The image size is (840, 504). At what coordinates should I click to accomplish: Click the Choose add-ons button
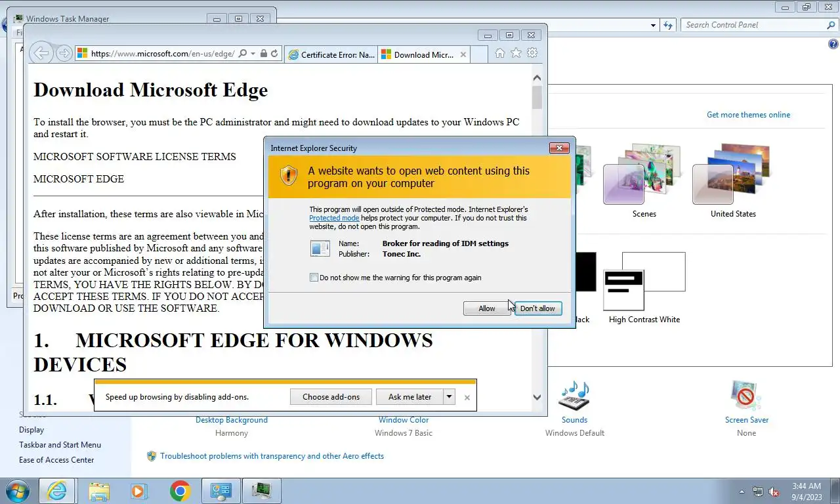tap(331, 396)
